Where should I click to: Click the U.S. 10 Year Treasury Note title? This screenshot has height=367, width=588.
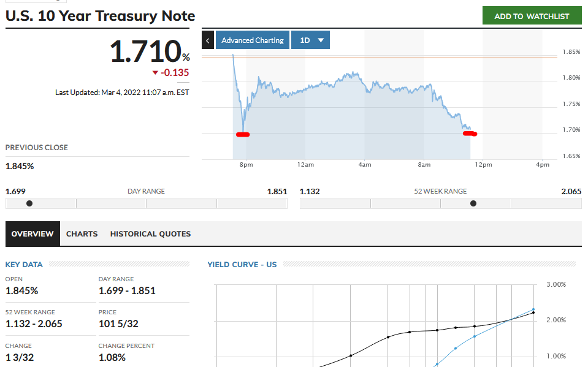pyautogui.click(x=100, y=16)
